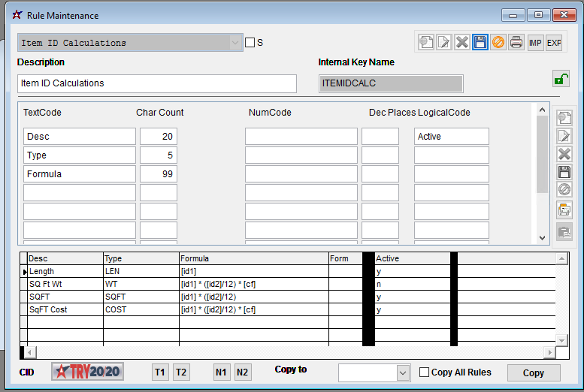Click the IMP import button
Screen dimensions: 584x392
click(535, 43)
